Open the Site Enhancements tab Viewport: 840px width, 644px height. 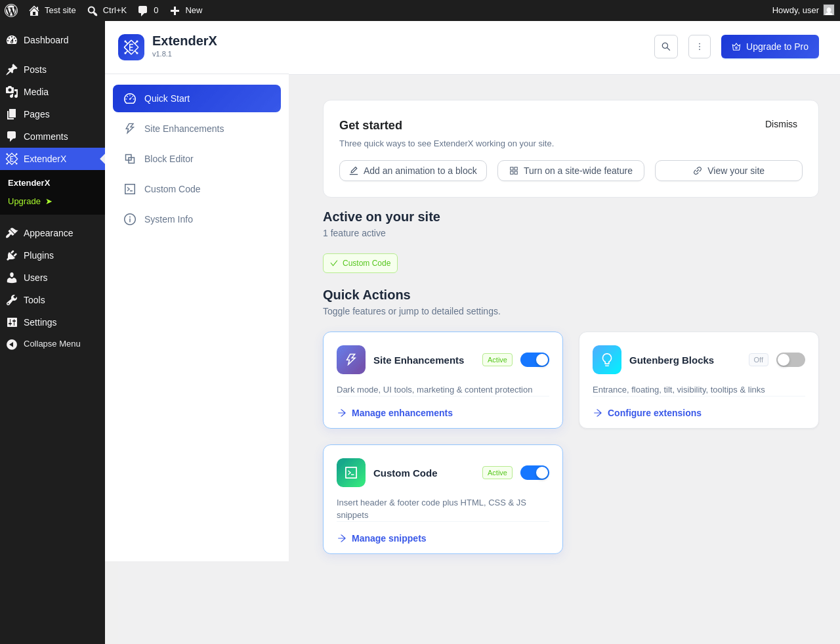coord(197,129)
